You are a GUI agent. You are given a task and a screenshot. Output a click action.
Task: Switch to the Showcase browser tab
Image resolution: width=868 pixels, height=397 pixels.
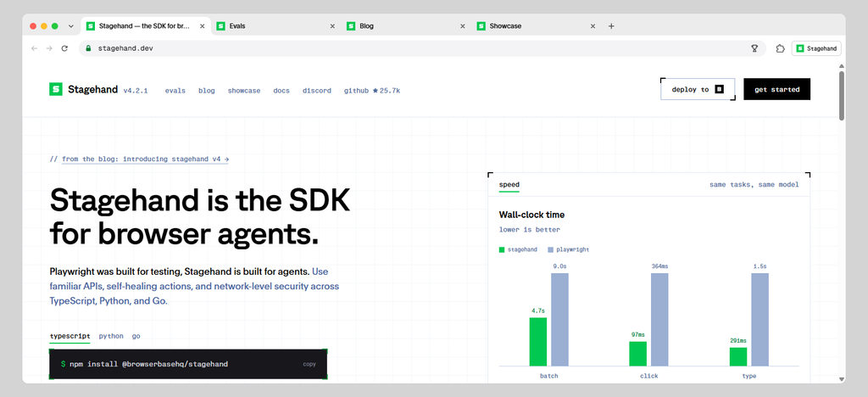coord(536,26)
